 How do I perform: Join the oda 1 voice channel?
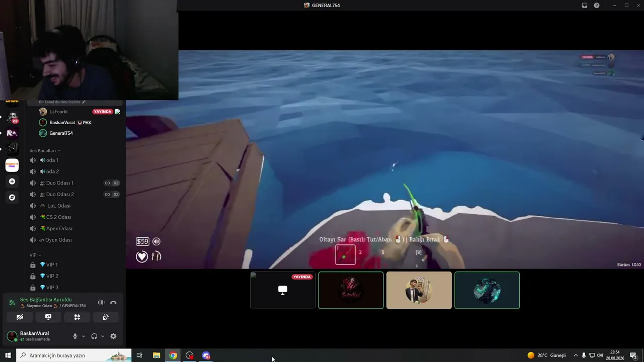[74, 160]
